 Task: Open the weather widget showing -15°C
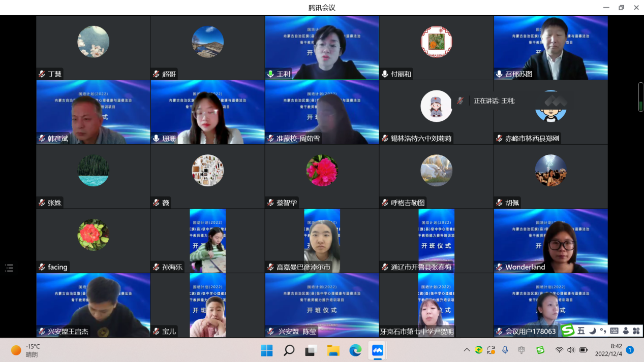pyautogui.click(x=25, y=350)
